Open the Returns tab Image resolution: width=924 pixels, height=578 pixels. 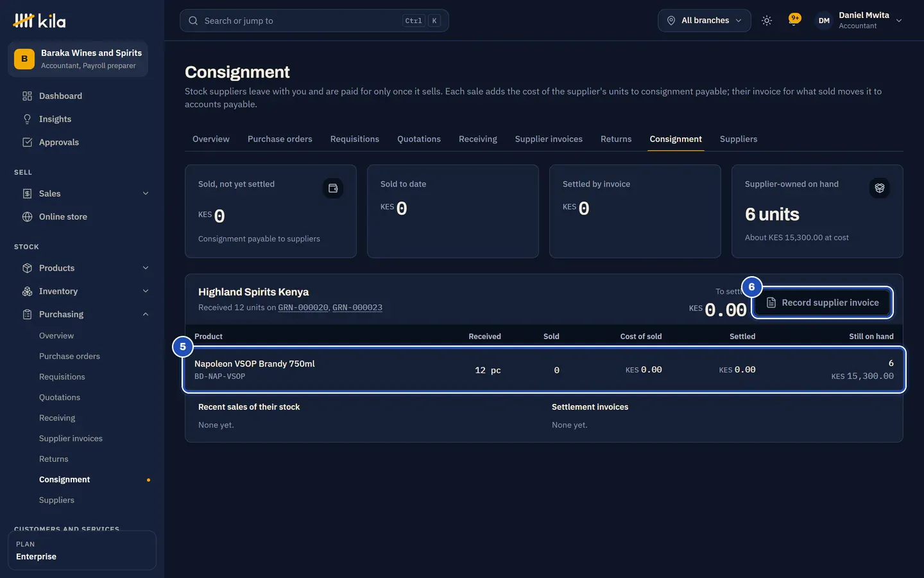click(616, 139)
